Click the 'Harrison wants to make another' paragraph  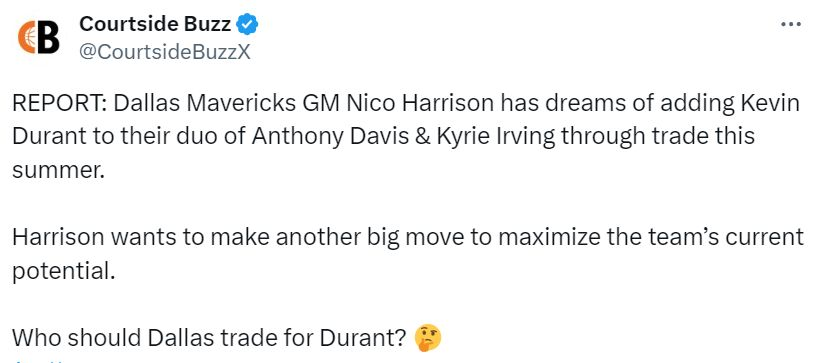pyautogui.click(x=408, y=254)
